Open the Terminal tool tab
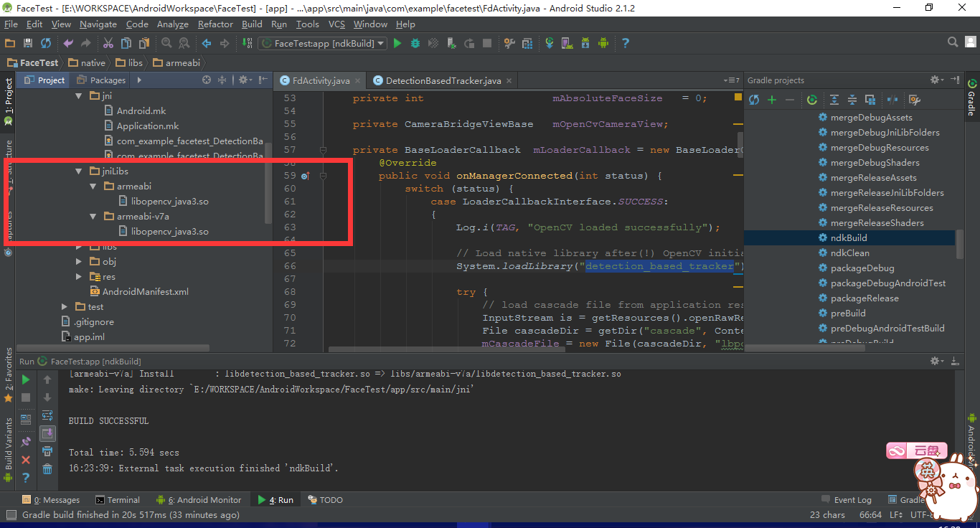980x528 pixels. (118, 500)
